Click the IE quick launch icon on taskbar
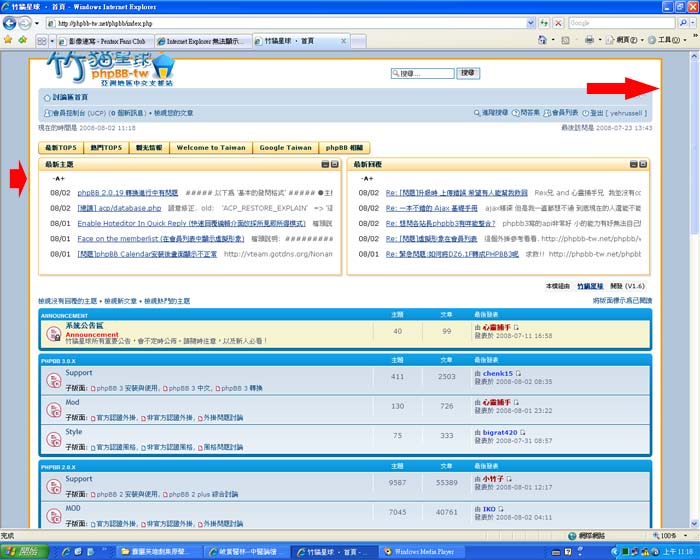Image resolution: width=700 pixels, height=560 pixels. click(66, 552)
